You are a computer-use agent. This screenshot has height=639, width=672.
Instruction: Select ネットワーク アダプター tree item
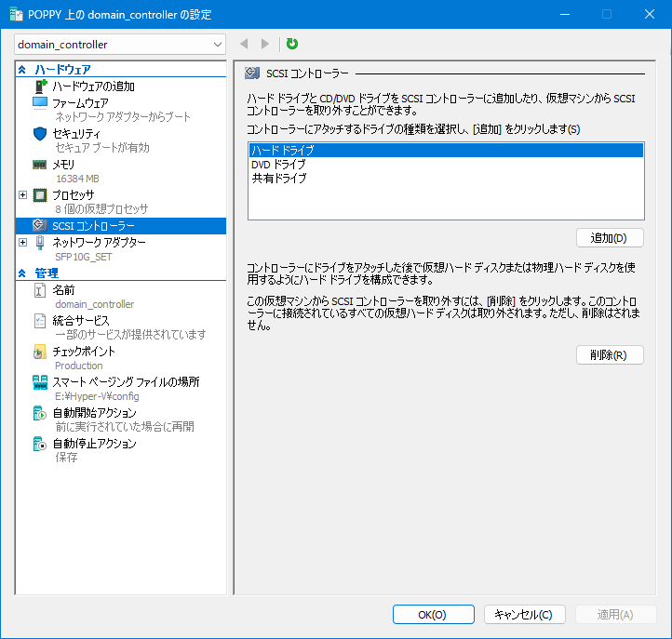pos(99,243)
